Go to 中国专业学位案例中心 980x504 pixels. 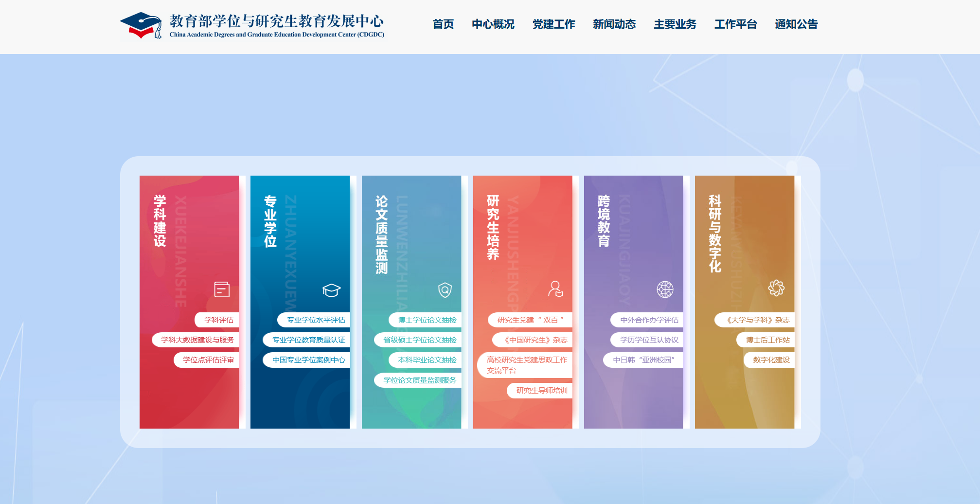click(306, 360)
